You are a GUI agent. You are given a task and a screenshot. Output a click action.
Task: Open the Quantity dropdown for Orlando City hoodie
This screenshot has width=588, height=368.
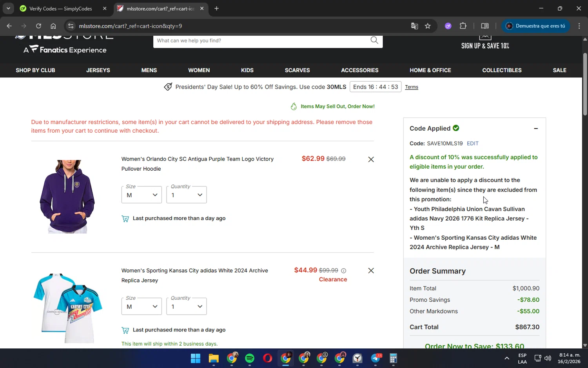187,195
